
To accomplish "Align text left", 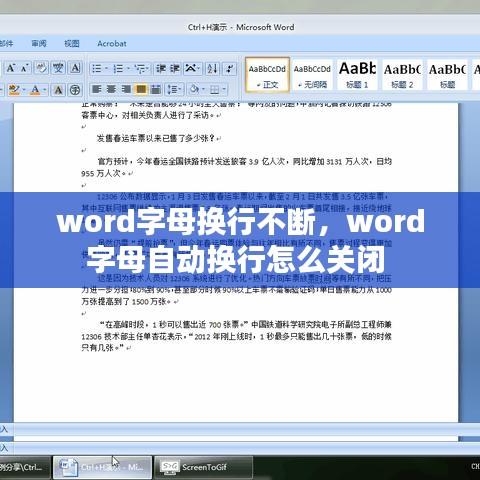I will tap(96, 89).
